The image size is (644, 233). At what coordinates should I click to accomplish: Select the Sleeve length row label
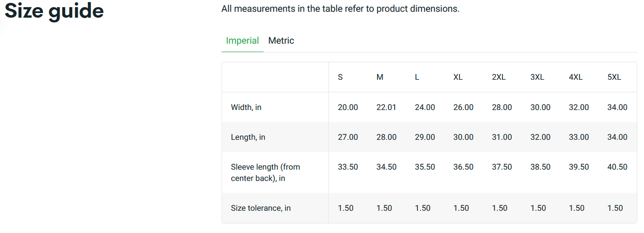click(x=265, y=172)
